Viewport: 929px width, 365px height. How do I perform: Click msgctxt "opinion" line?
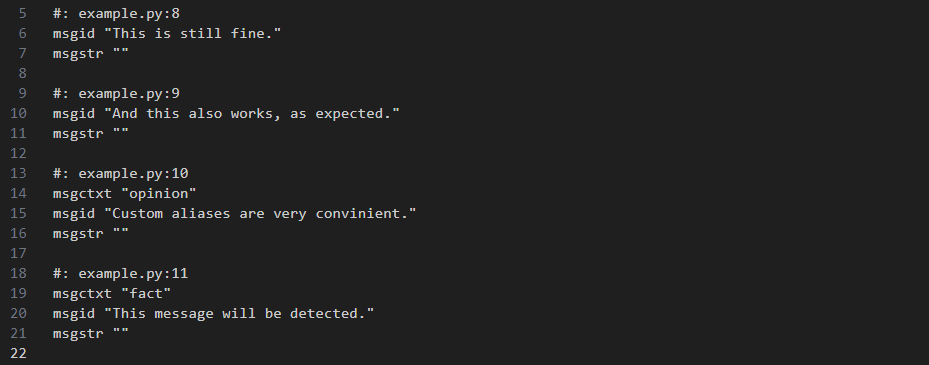[x=124, y=193]
